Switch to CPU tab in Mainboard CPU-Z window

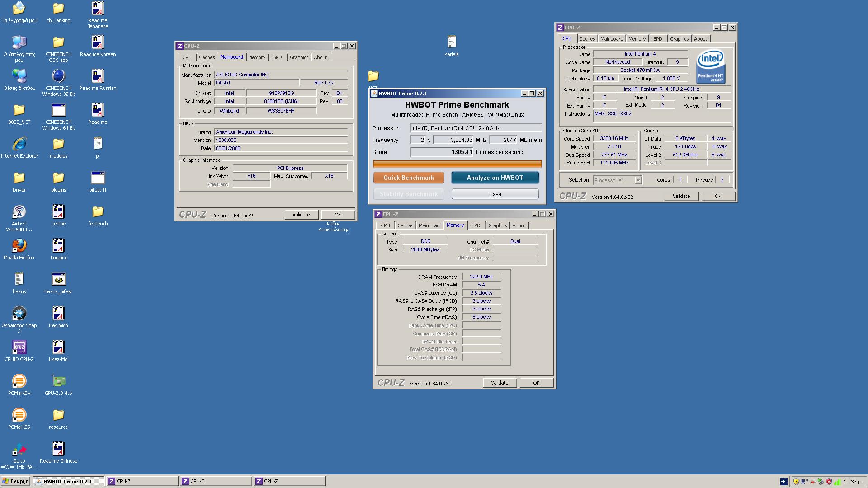(x=187, y=57)
